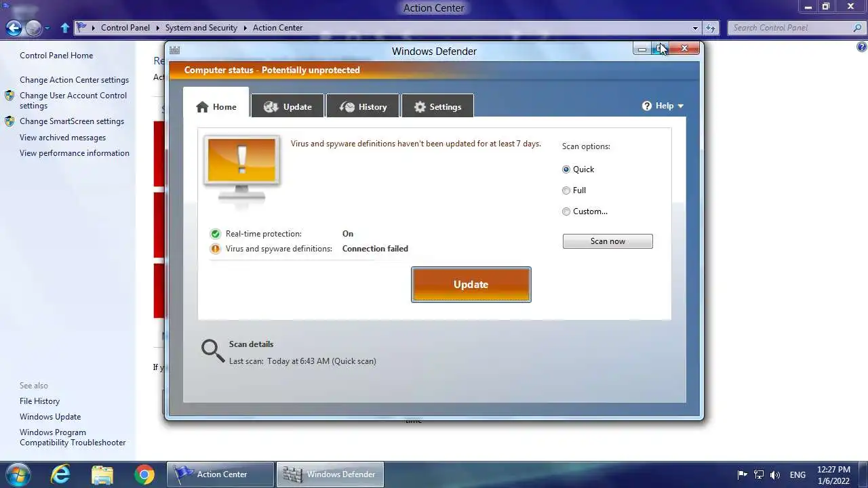Click the Action Center flag tray icon
Screen dimensions: 868x488
point(742,475)
